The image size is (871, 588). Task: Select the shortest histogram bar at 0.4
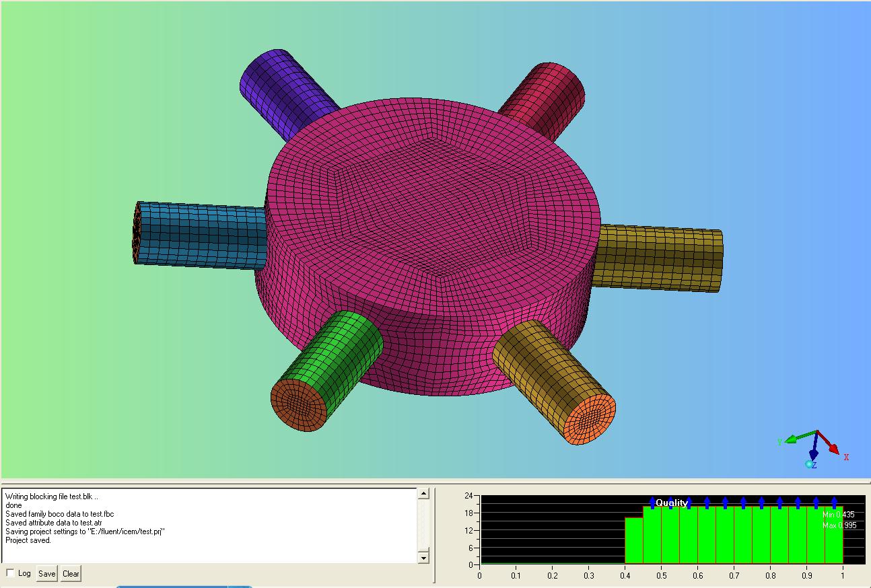pos(633,540)
